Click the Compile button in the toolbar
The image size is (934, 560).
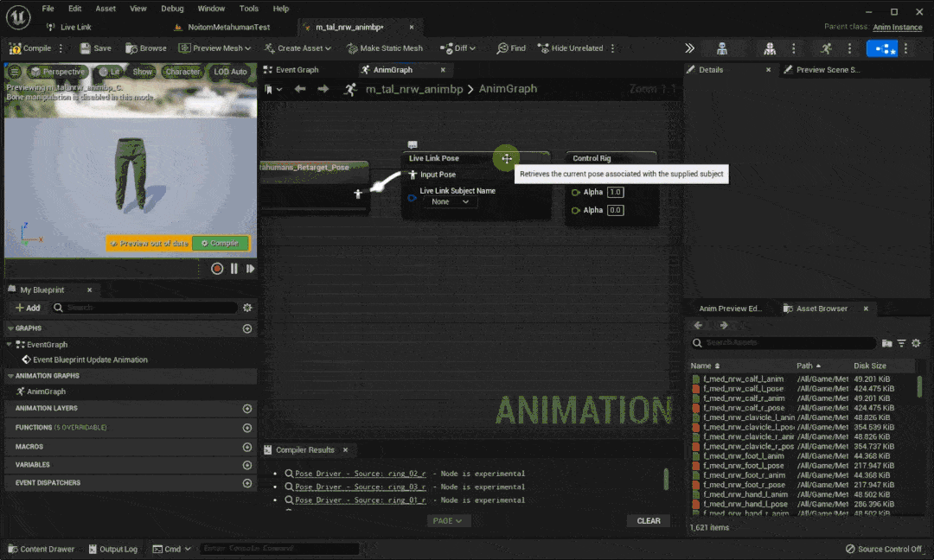point(30,48)
